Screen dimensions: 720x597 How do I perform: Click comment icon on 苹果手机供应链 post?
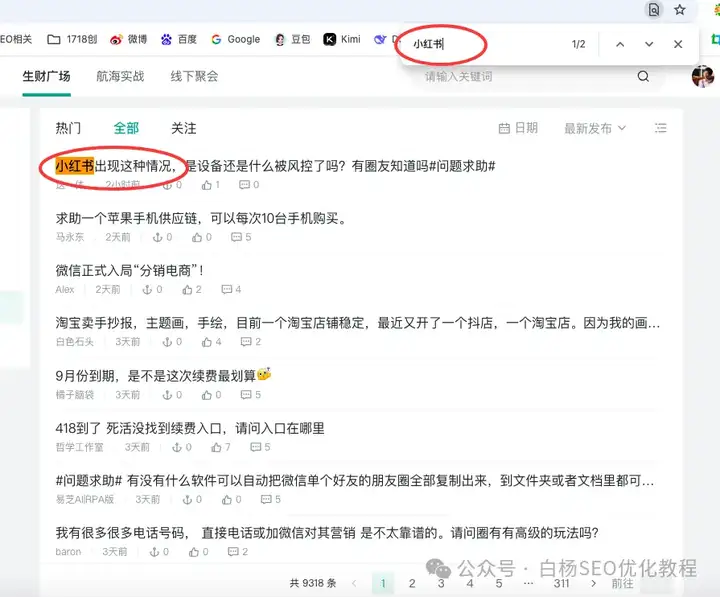(236, 237)
